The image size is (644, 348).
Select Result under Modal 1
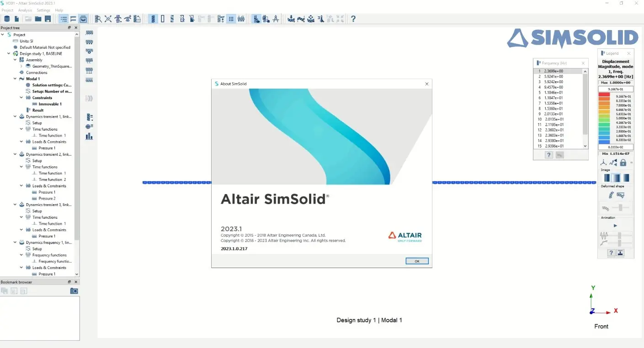pos(38,110)
